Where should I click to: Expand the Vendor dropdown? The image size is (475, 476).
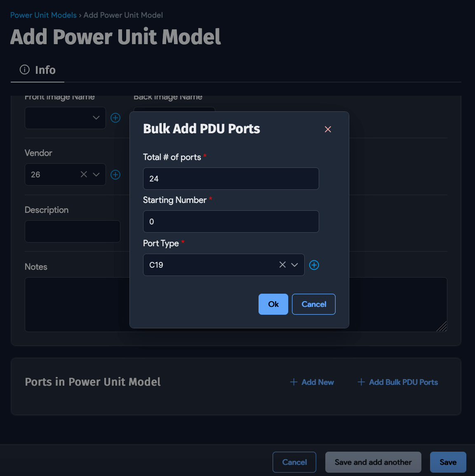pos(96,174)
